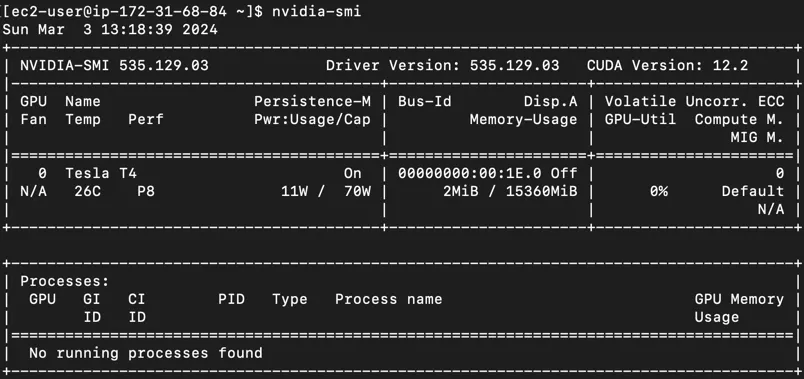Select the timestamp Sun Mar 3 13:18:39 2024
Image resolution: width=804 pixels, height=379 pixels.
coord(110,29)
